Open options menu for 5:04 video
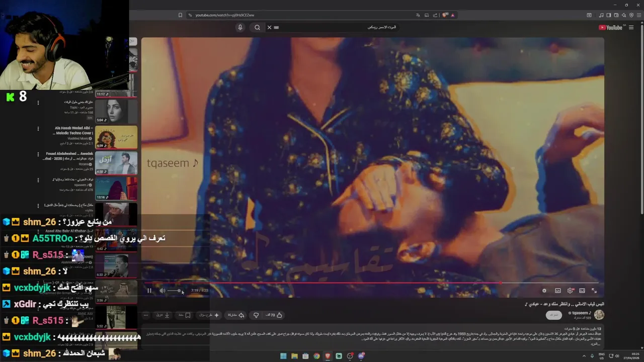This screenshot has height=362, width=644. click(38, 103)
